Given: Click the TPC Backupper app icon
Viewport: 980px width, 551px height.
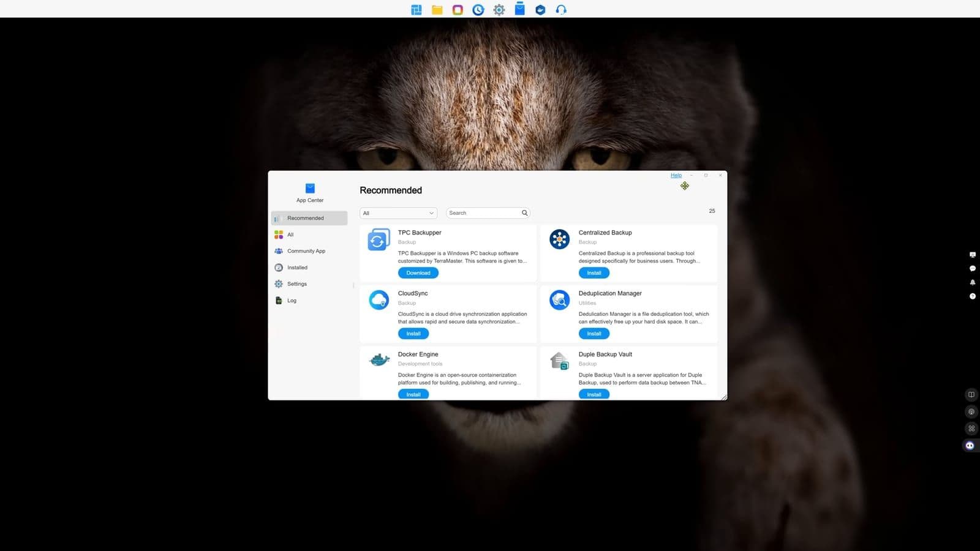Looking at the screenshot, I should point(379,239).
